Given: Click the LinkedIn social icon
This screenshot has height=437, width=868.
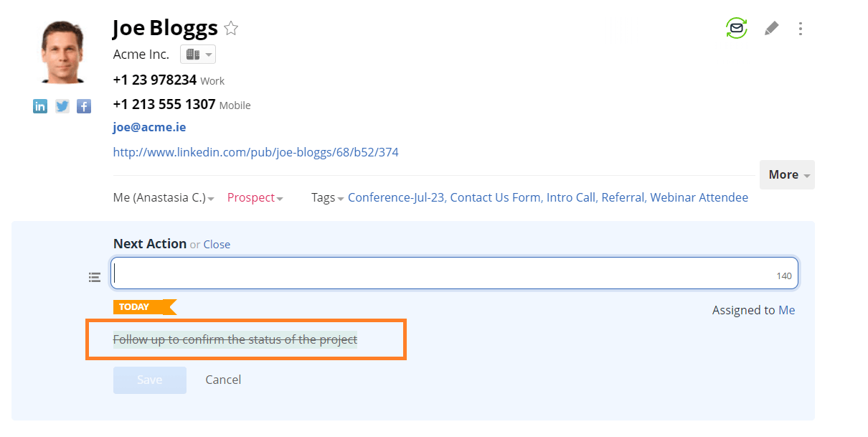Looking at the screenshot, I should pos(40,106).
